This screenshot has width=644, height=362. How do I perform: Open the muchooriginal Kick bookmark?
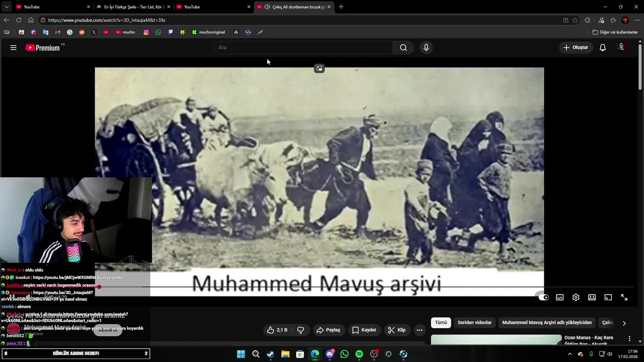(x=208, y=32)
